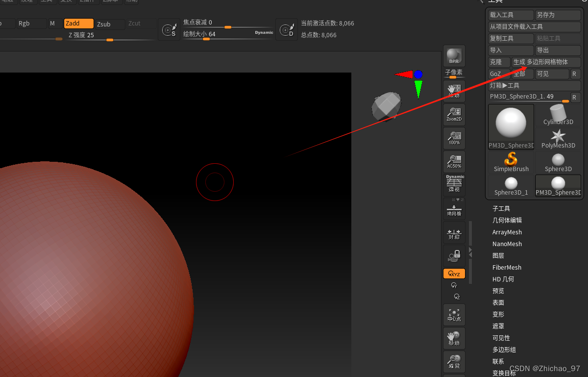Click the 克隆 clone button
The image size is (588, 377).
click(499, 62)
